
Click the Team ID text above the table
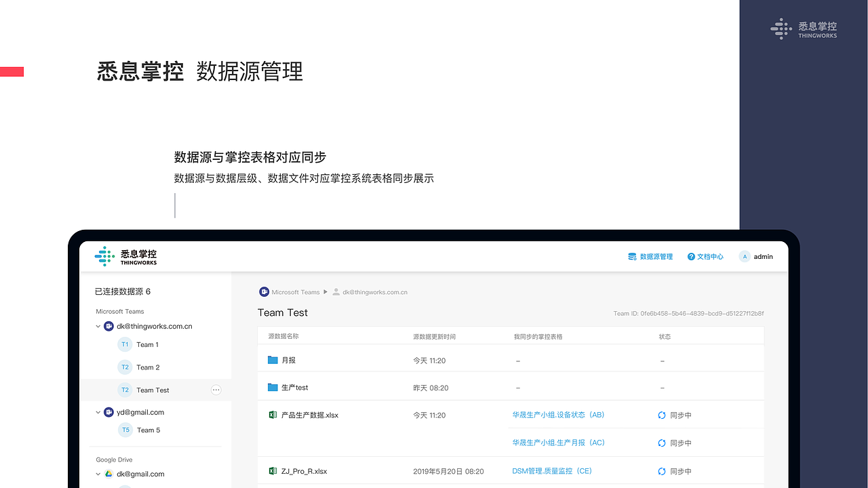688,314
